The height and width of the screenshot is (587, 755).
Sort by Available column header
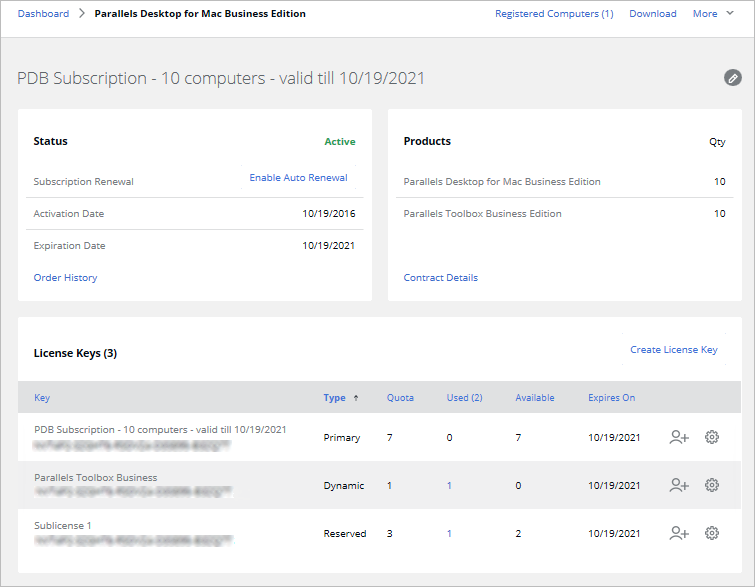tap(534, 398)
